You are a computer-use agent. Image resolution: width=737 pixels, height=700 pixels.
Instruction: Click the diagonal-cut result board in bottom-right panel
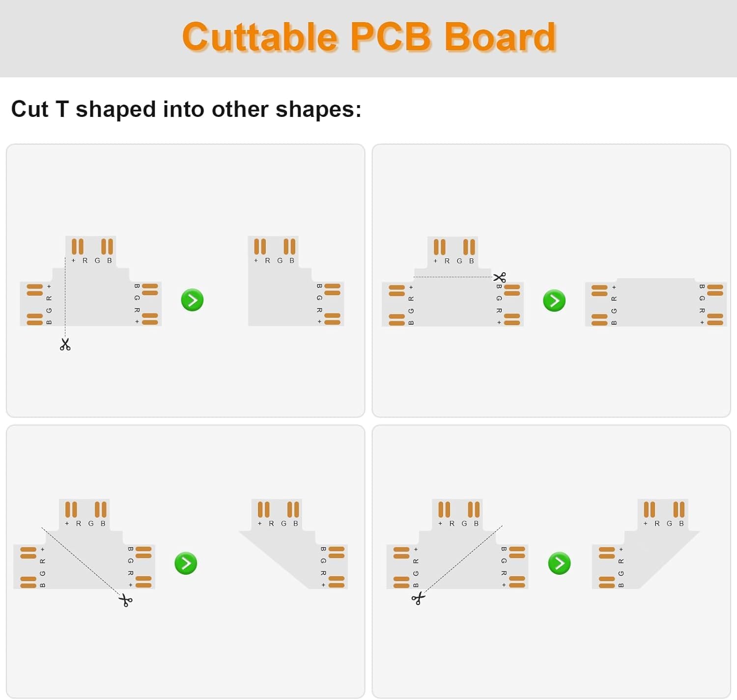tap(646, 544)
